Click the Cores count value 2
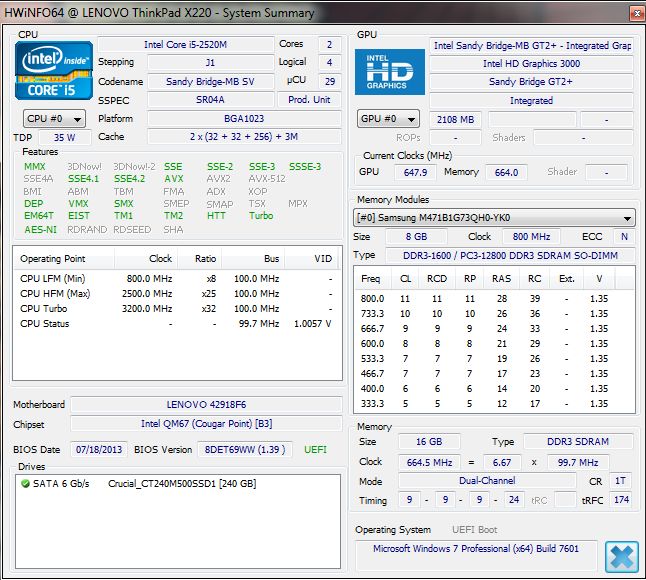Image resolution: width=646 pixels, height=580 pixels. tap(330, 44)
